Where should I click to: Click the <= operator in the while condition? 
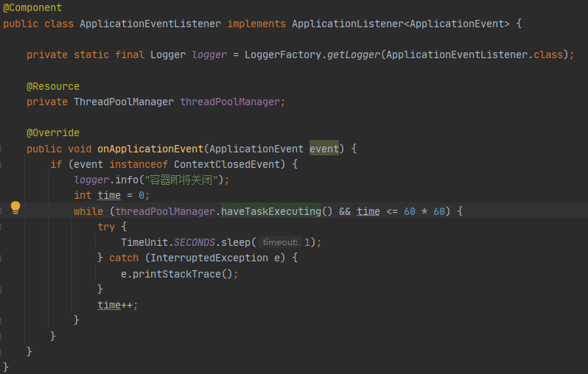tap(392, 211)
